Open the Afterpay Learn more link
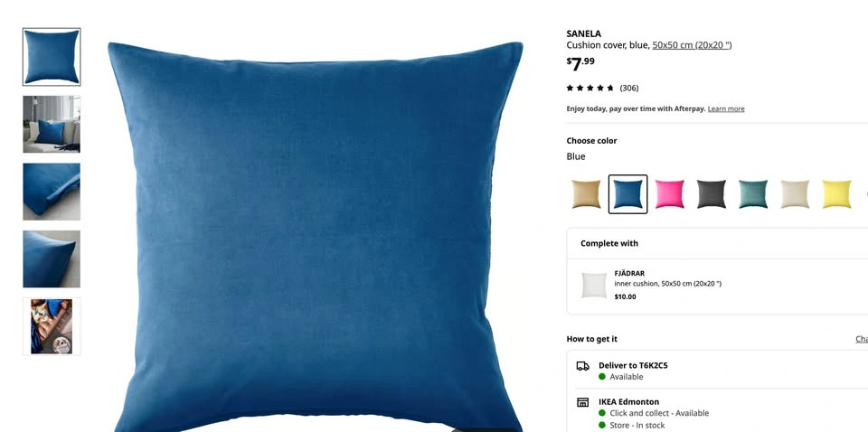The image size is (868, 432). 726,109
